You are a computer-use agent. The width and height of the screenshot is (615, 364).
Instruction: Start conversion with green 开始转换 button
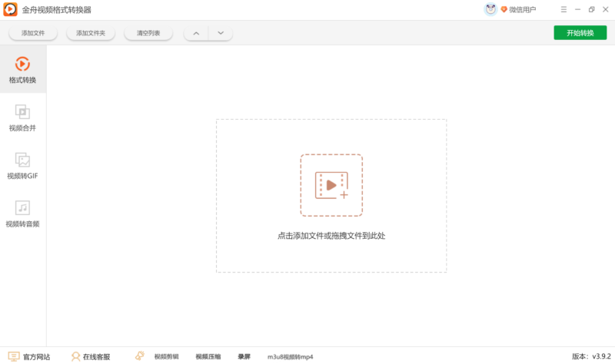pyautogui.click(x=580, y=33)
